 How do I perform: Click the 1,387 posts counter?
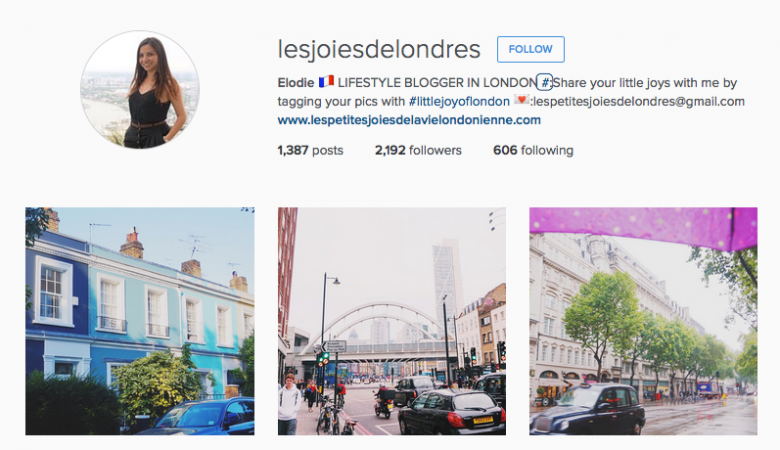pyautogui.click(x=310, y=150)
